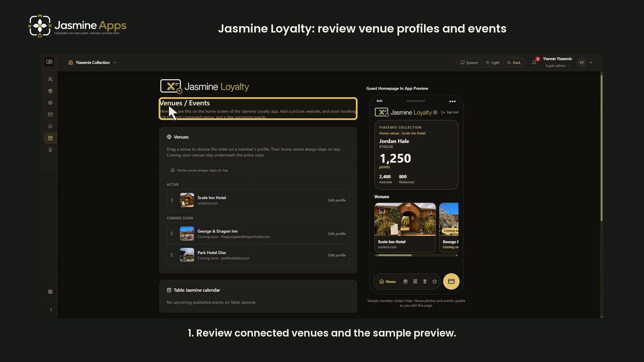Open the members (people) sidebar icon
Screen dimensions: 644x362
click(50, 79)
